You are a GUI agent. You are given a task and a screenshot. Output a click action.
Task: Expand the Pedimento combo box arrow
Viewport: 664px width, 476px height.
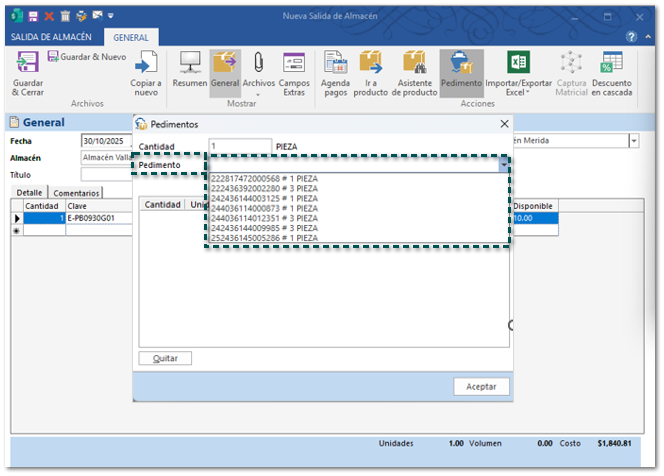point(503,165)
